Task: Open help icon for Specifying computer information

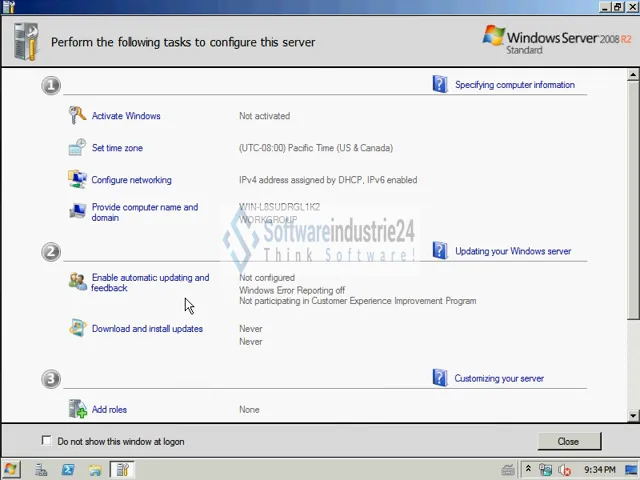Action: coord(440,85)
